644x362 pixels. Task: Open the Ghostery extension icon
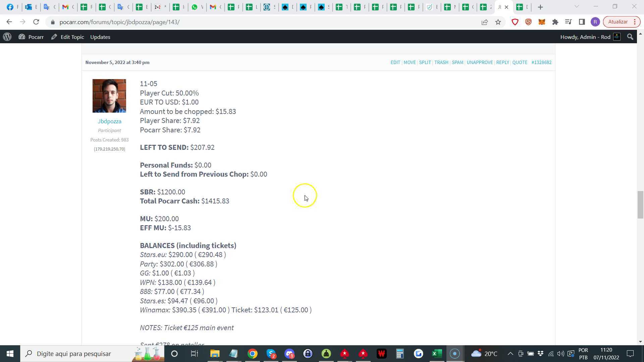pos(529,22)
